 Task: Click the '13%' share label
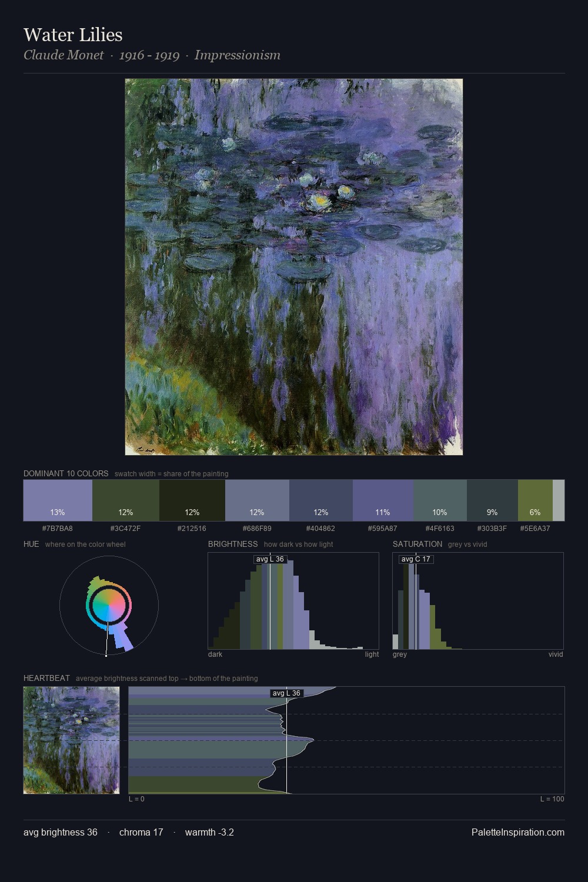tap(58, 512)
